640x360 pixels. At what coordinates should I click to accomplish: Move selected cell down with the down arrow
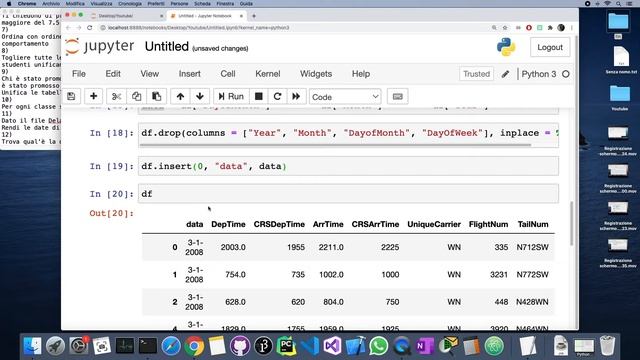(x=200, y=97)
